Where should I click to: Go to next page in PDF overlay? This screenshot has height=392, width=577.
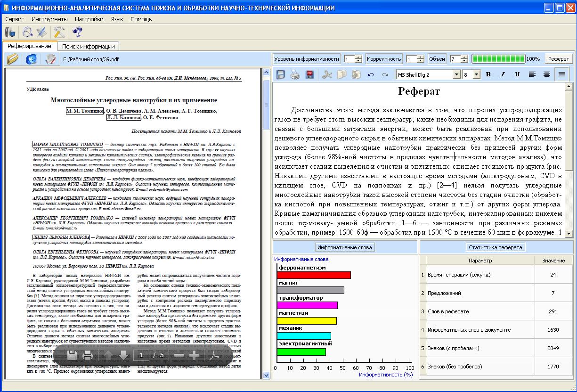(x=123, y=355)
